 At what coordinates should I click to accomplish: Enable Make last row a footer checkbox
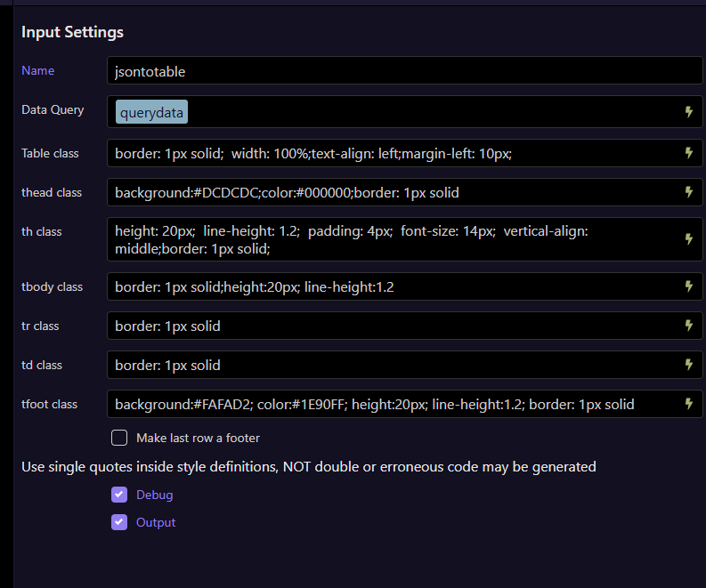119,438
